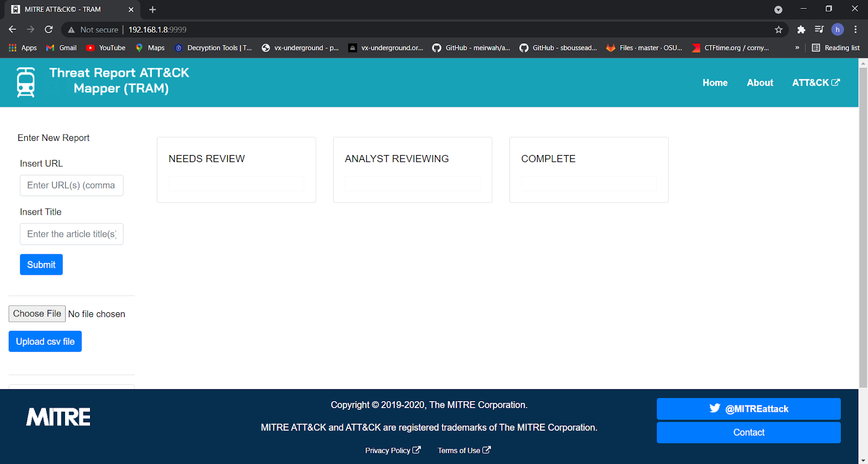The height and width of the screenshot is (464, 868).
Task: Open the Decryption Tools bookmark
Action: click(213, 48)
